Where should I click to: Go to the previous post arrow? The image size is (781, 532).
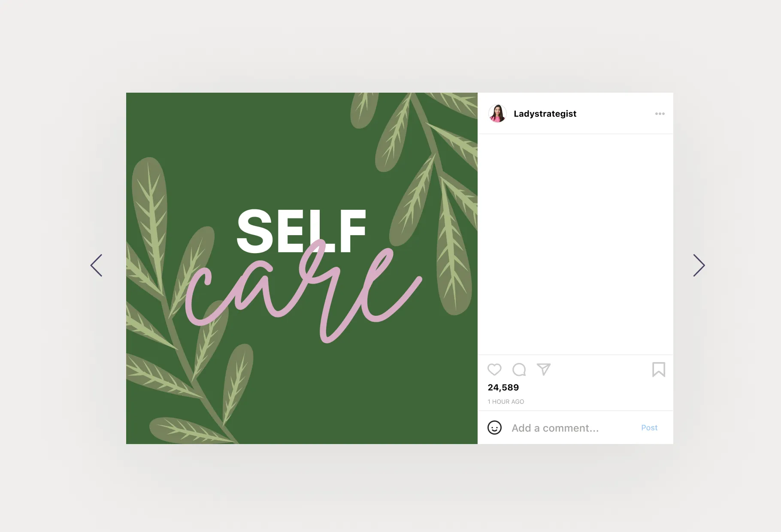[96, 265]
